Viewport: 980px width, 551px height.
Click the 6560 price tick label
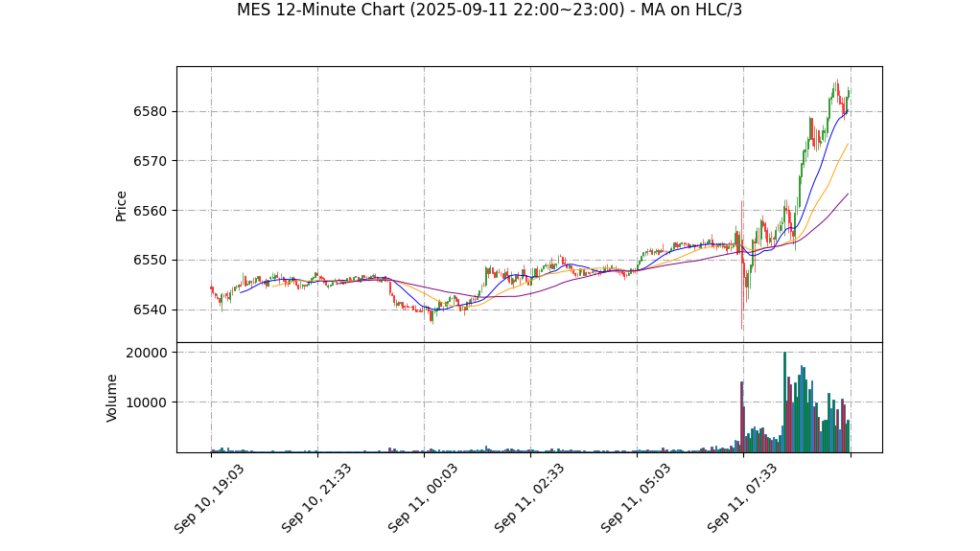coord(151,211)
